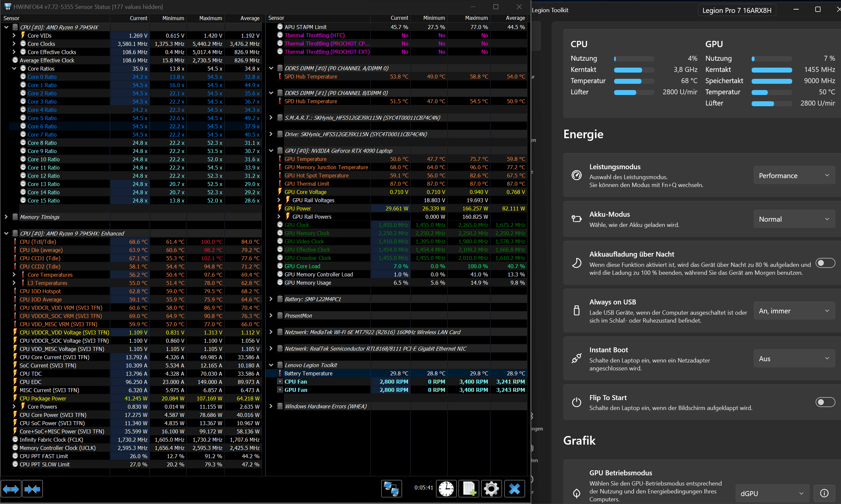Click the Akku-Modus battery icon in Legion Toolkit

click(x=576, y=219)
